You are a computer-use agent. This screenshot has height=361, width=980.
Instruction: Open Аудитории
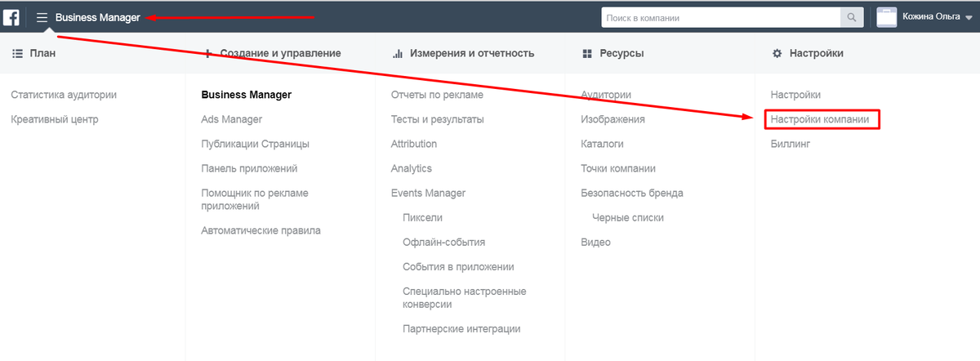[x=606, y=95]
